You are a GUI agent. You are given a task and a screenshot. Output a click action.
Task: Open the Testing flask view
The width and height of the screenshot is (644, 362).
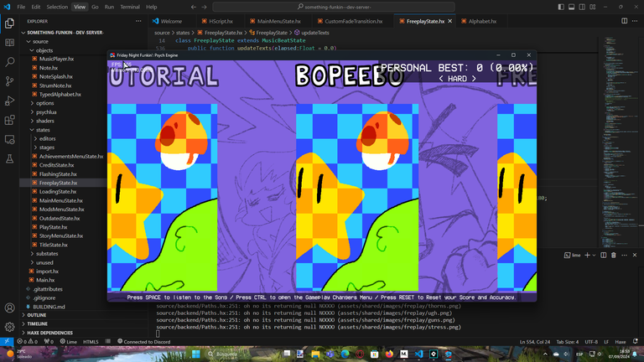9,159
